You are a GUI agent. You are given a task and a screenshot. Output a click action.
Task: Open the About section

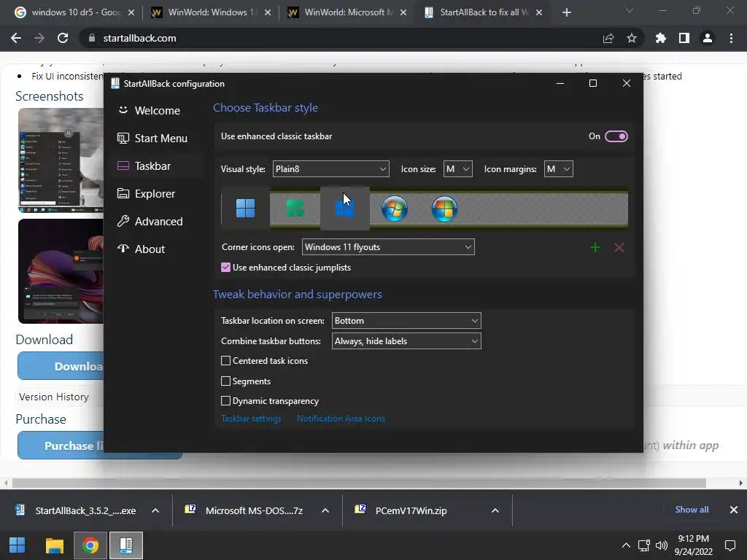point(157,249)
